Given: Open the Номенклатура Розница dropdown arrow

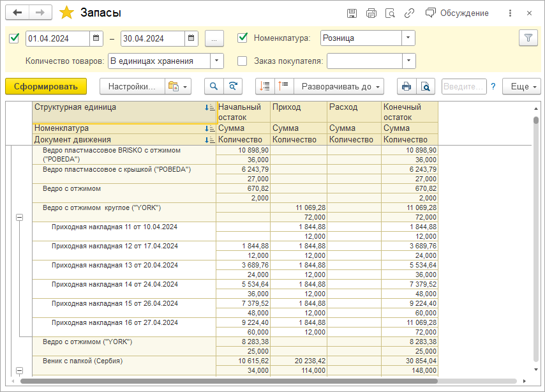Looking at the screenshot, I should click(x=408, y=38).
